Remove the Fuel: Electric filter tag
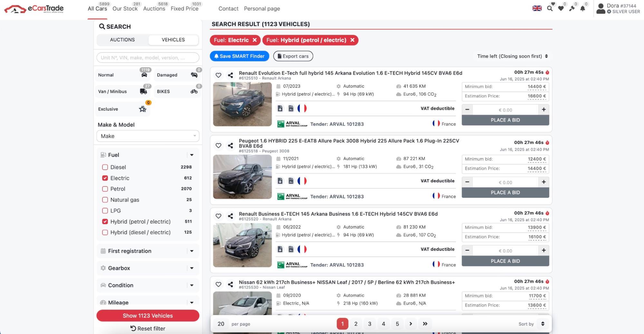Viewport: 644px width, 334px height. tap(255, 40)
